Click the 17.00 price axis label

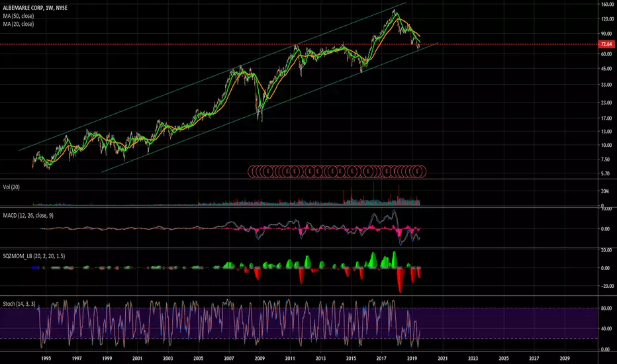pyautogui.click(x=607, y=118)
